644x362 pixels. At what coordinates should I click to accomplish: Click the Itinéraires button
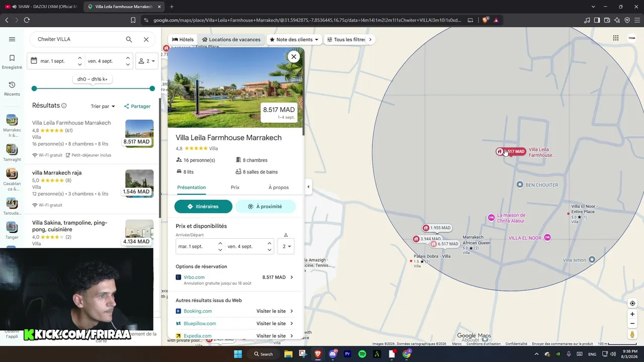click(x=203, y=207)
